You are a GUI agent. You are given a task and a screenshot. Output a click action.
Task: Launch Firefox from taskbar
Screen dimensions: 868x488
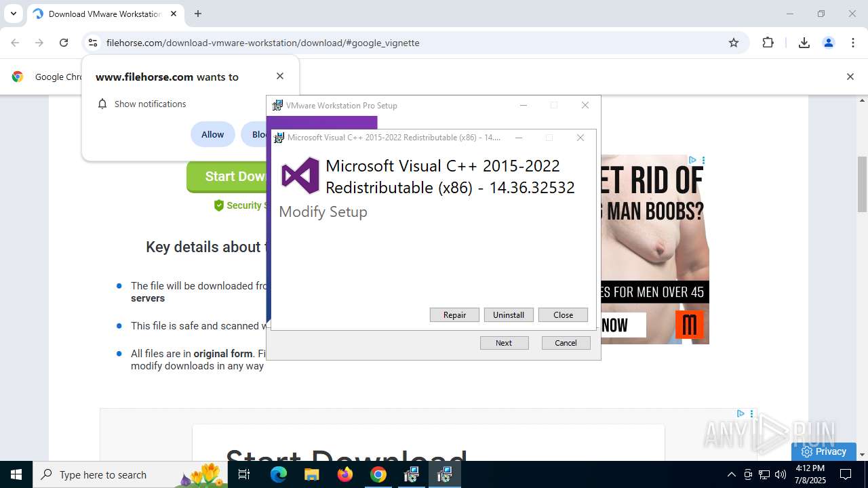pos(345,474)
